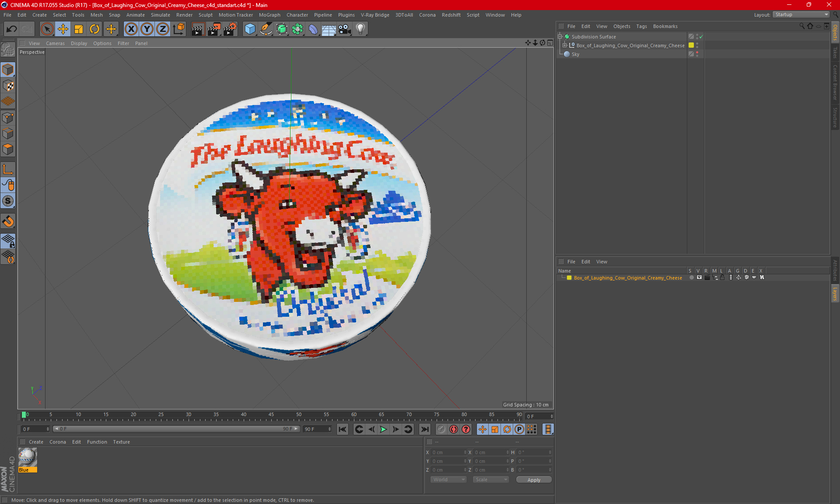Add a floor environment object
Image resolution: width=840 pixels, height=504 pixels.
[x=329, y=29]
